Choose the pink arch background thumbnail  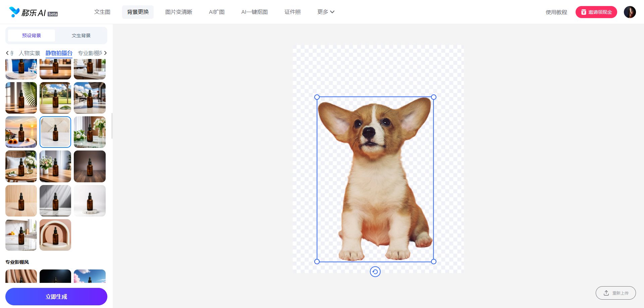55,235
